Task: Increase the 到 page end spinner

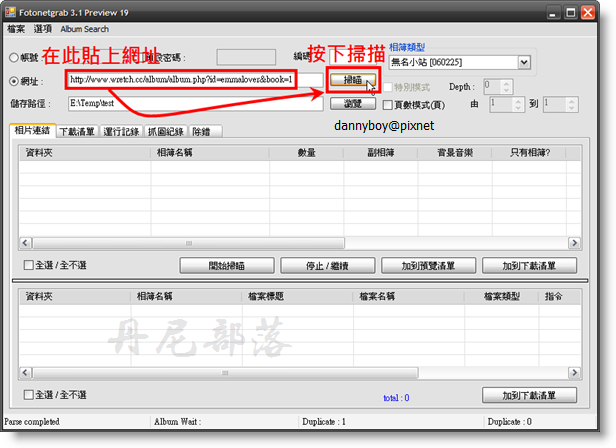Action: pyautogui.click(x=572, y=101)
